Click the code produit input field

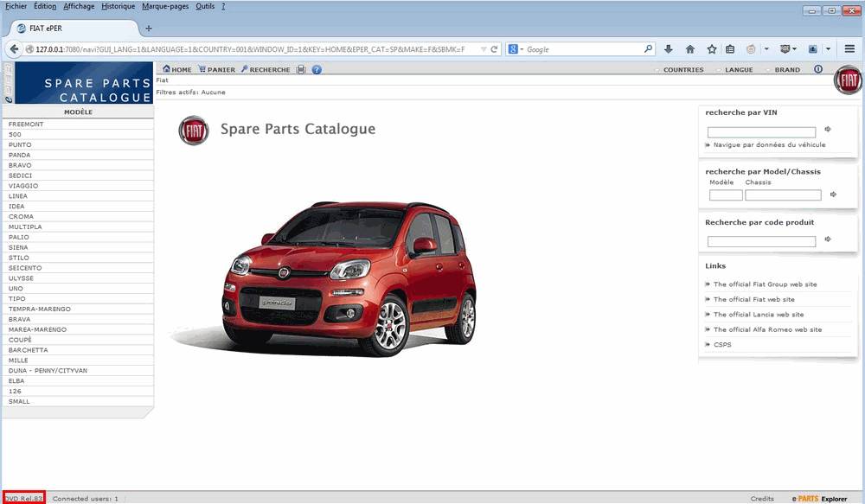click(761, 241)
